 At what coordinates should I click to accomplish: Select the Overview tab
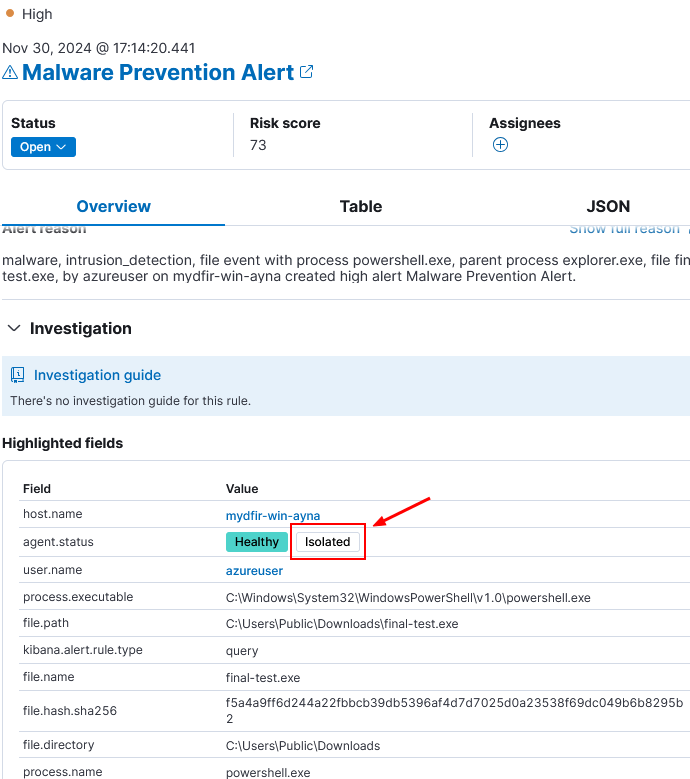113,206
